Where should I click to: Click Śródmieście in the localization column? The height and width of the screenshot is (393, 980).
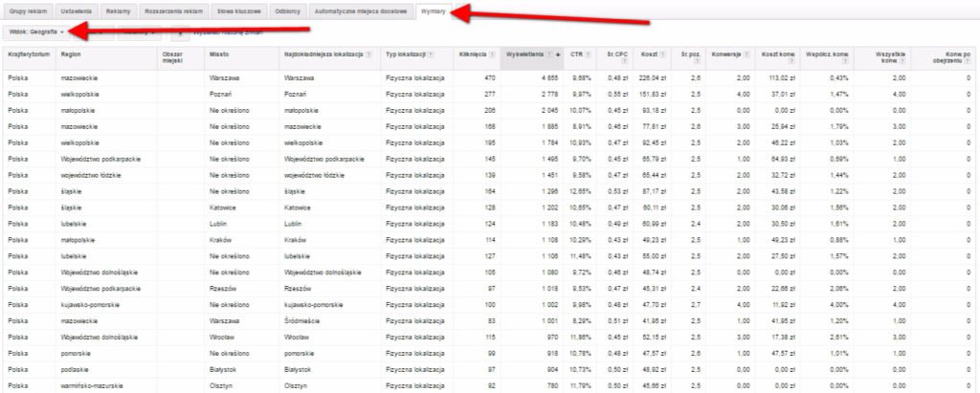[x=301, y=321]
